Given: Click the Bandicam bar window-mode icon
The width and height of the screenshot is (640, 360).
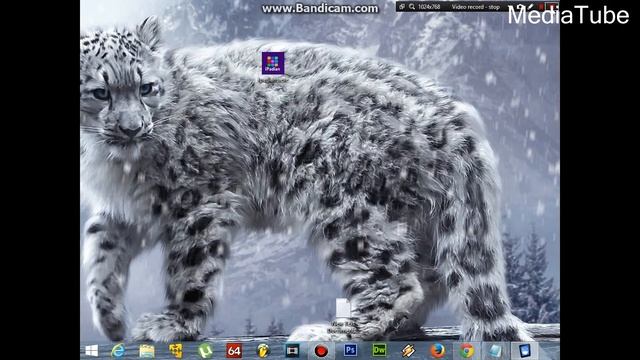Looking at the screenshot, I should click(x=402, y=7).
